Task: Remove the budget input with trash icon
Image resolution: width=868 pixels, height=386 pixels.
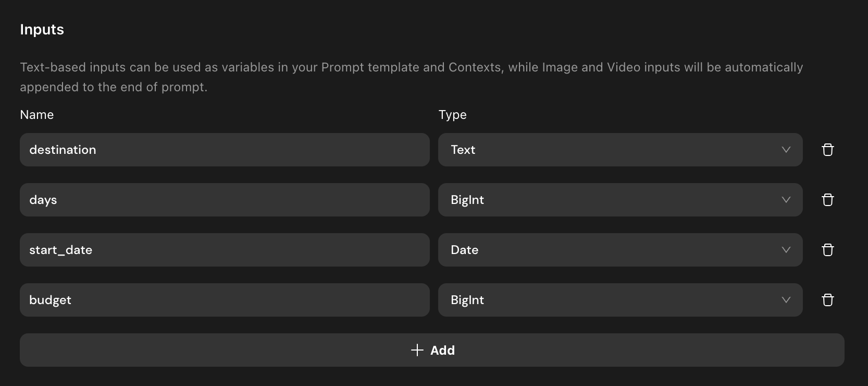Action: tap(828, 300)
